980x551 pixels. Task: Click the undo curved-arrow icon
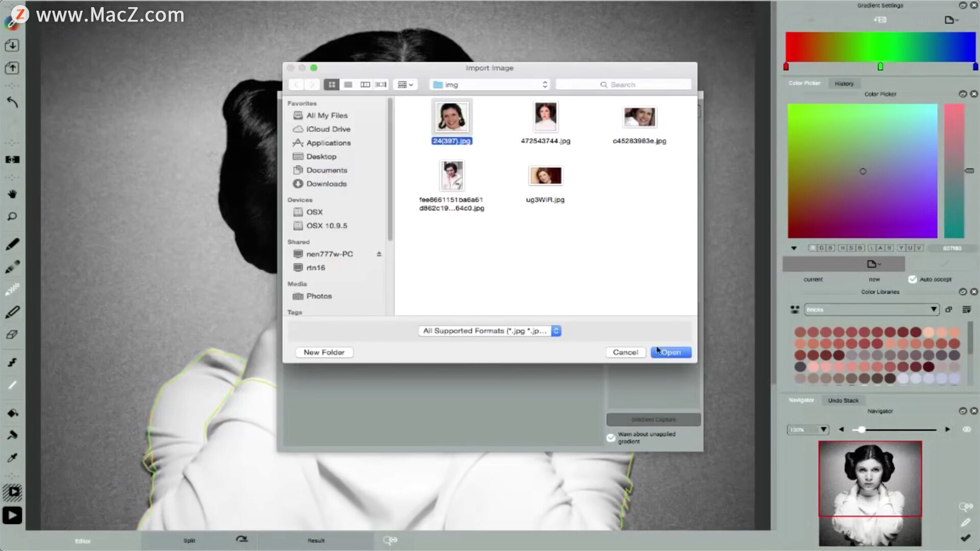tap(12, 102)
